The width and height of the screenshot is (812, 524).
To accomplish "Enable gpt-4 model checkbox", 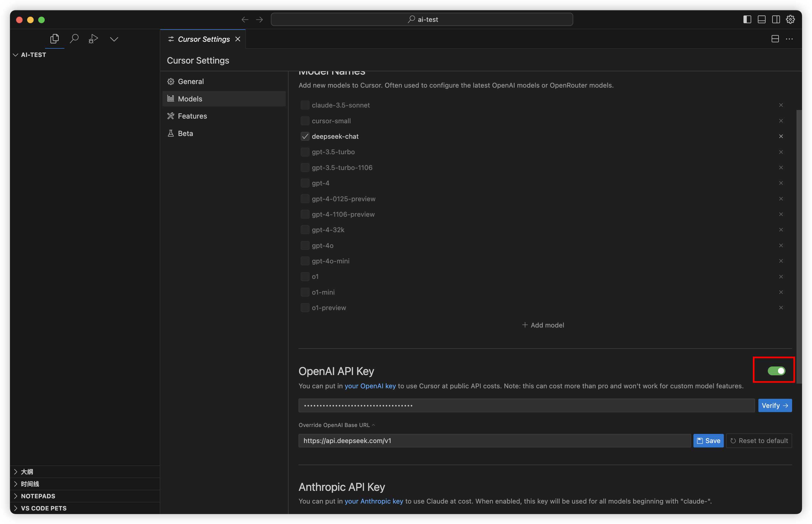I will click(x=305, y=183).
